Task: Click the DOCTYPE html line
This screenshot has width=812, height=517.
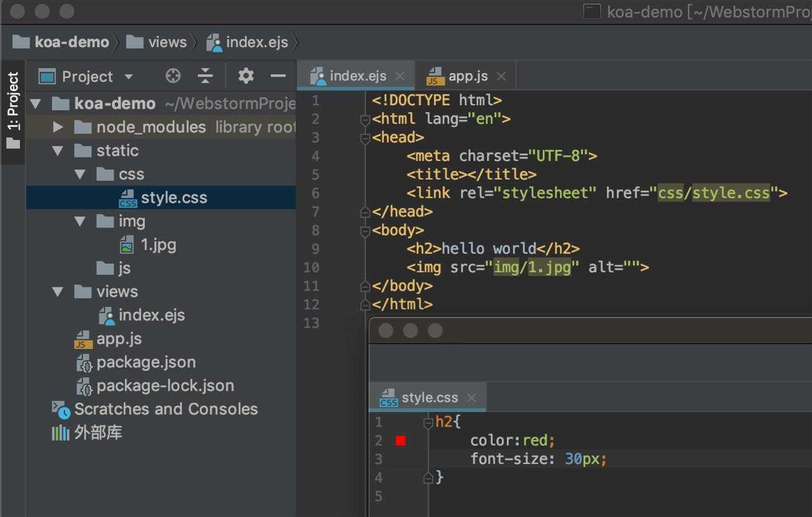Action: point(437,100)
